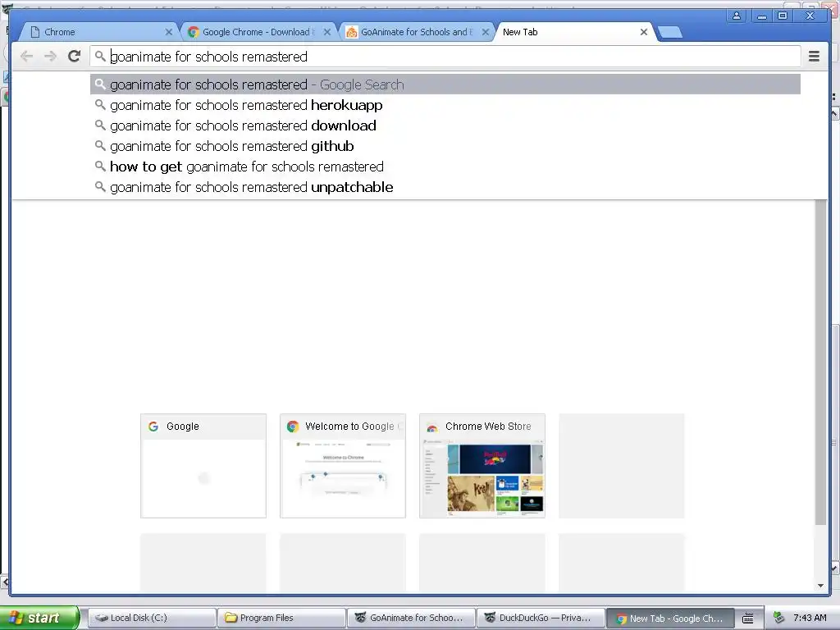Image resolution: width=840 pixels, height=630 pixels.
Task: Click the 7:43 AM clock
Action: click(x=810, y=618)
